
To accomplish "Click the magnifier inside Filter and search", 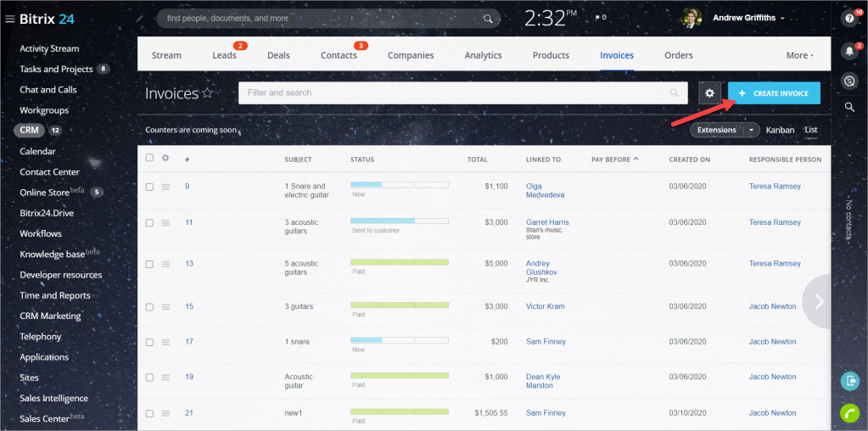I will coord(674,93).
